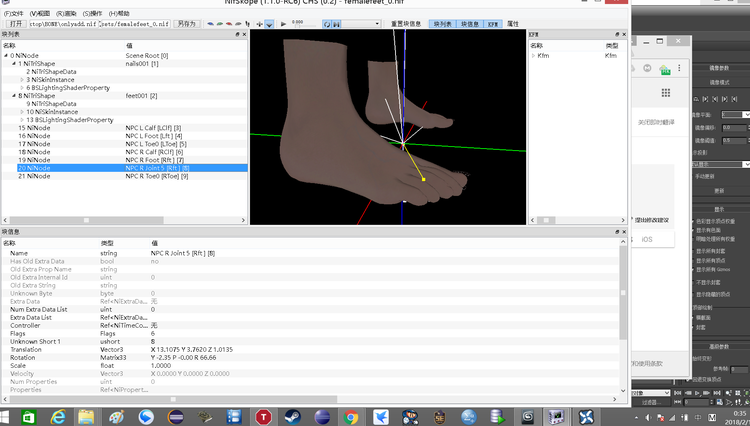Open the (R)渲染 menu
This screenshot has width=750, height=426.
click(66, 13)
